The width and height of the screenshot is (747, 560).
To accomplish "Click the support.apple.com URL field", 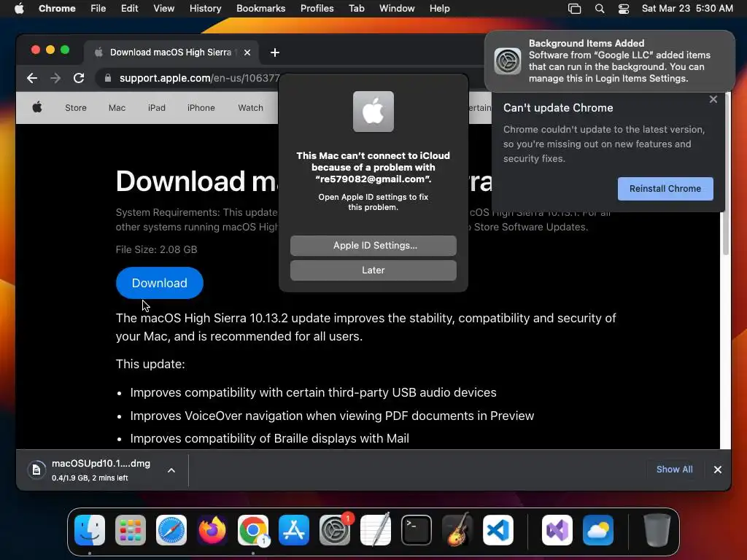I will (199, 78).
